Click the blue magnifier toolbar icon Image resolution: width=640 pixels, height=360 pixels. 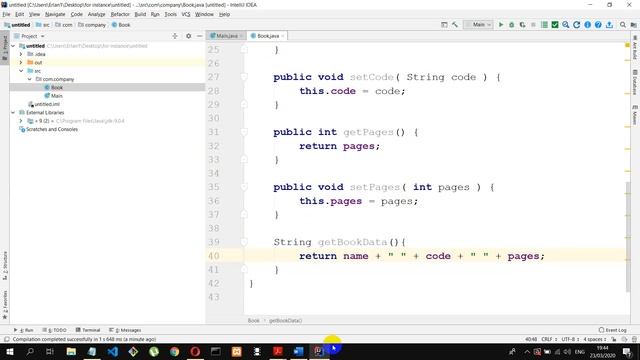pyautogui.click(x=566, y=25)
